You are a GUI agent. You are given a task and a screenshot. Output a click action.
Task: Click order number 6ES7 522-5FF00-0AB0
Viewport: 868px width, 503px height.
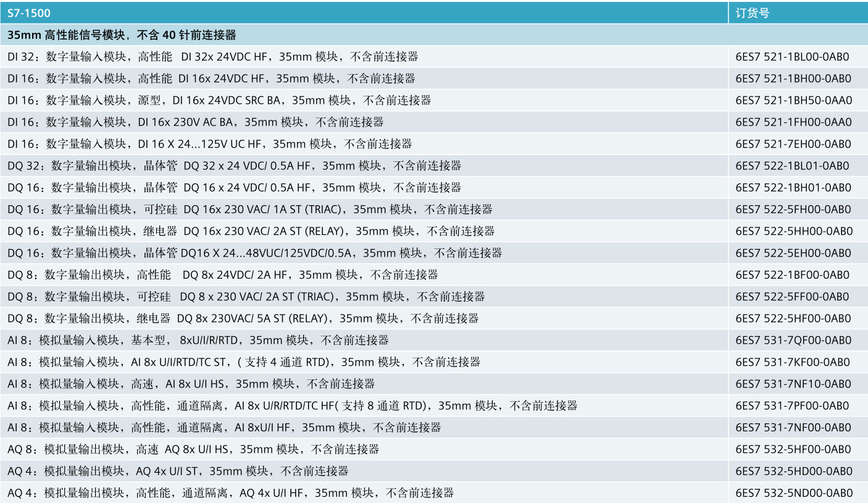point(793,297)
